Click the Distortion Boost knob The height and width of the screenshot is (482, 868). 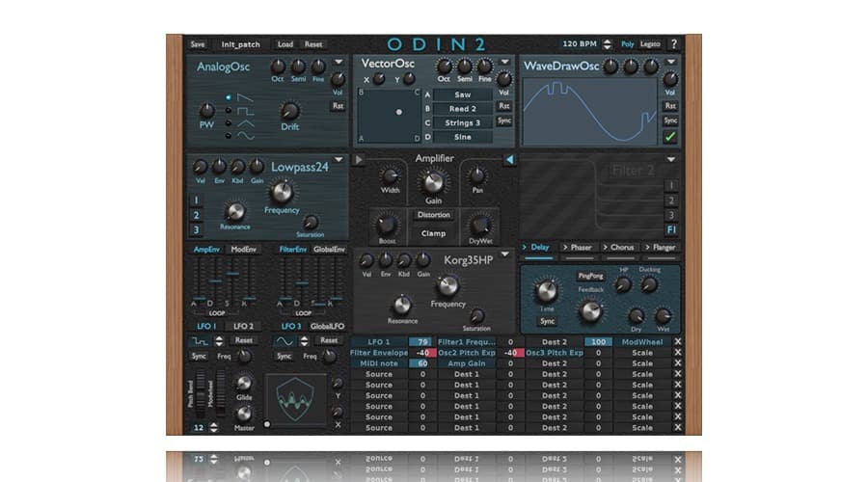(x=387, y=226)
